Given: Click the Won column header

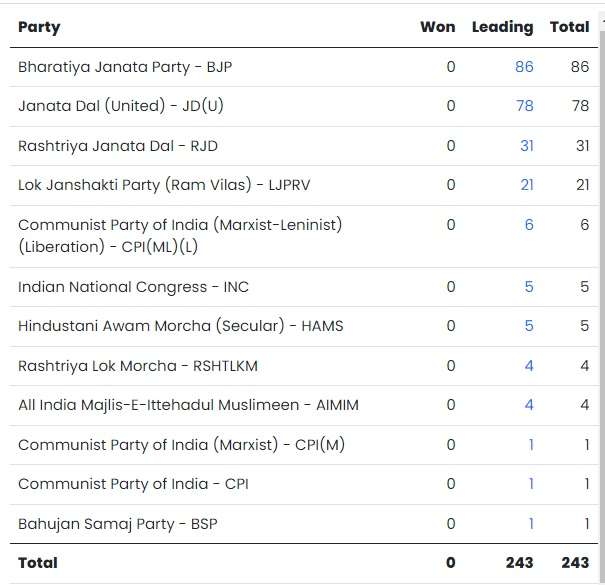Looking at the screenshot, I should pos(437,27).
